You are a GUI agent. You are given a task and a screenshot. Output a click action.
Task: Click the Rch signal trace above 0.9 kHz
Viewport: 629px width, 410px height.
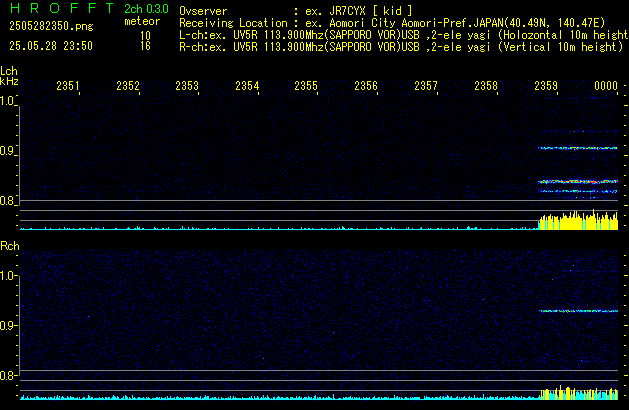pyautogui.click(x=578, y=311)
